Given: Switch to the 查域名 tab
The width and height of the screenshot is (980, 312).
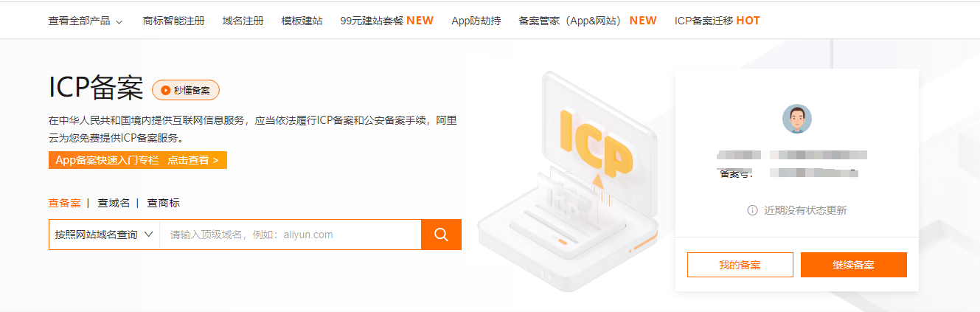Looking at the screenshot, I should coord(114,203).
